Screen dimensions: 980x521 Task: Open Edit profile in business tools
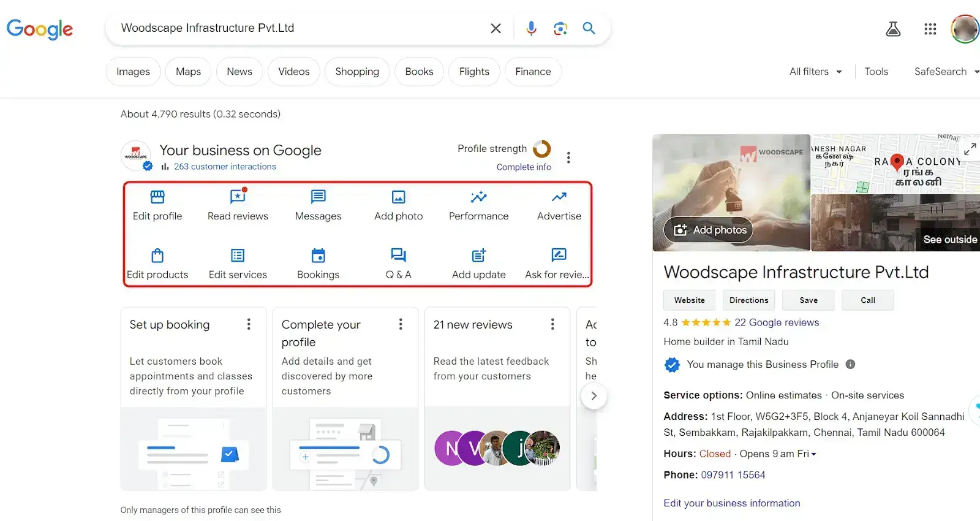point(157,206)
